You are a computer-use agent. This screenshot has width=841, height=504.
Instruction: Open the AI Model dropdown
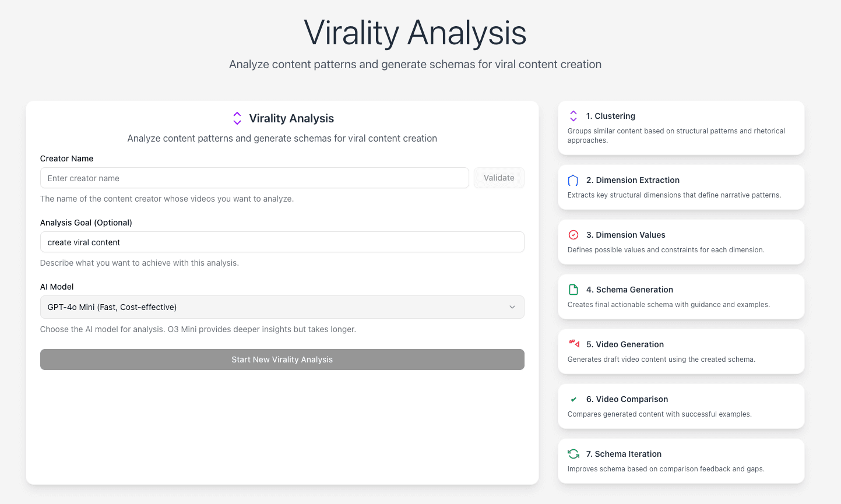coord(282,307)
